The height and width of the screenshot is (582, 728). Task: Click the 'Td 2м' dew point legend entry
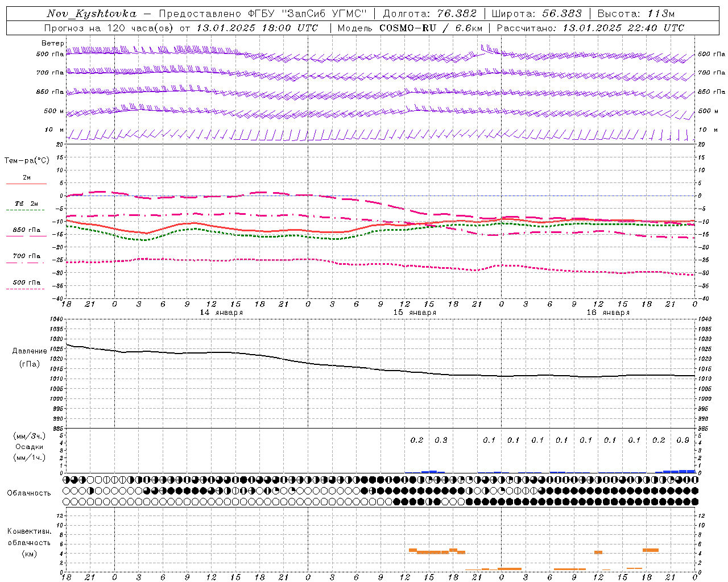tap(27, 203)
